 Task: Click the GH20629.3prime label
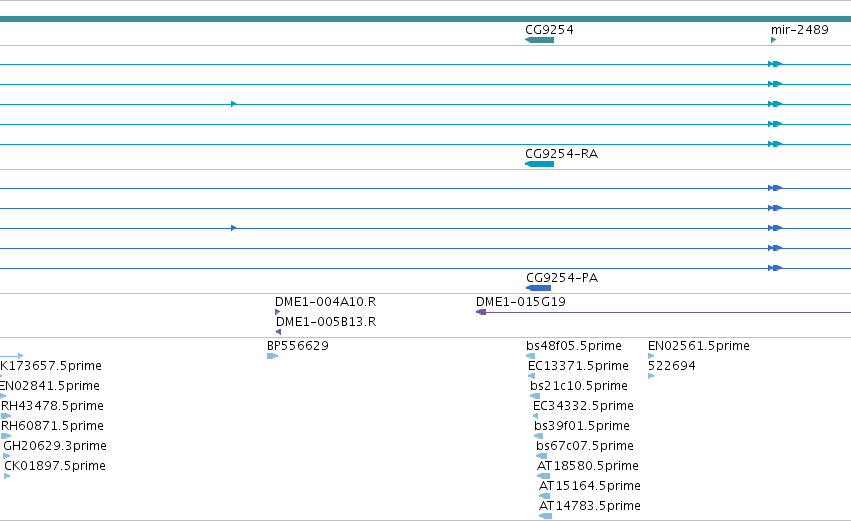tap(55, 446)
